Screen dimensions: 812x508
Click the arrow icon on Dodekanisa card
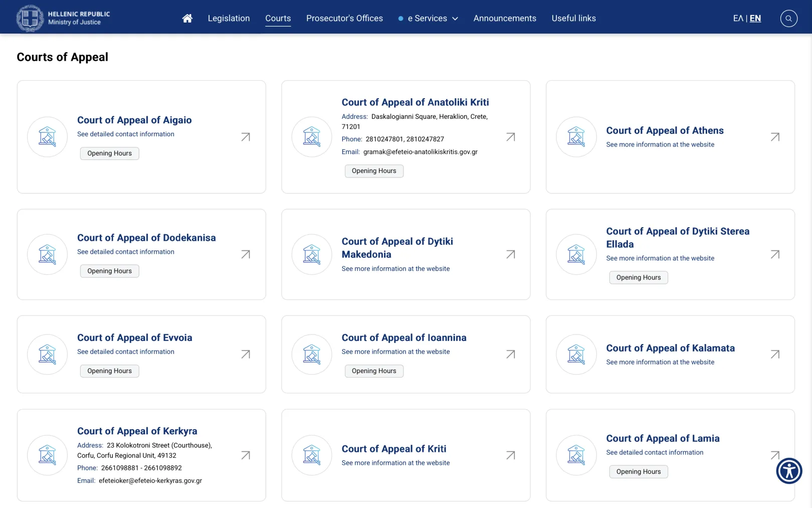pos(246,254)
